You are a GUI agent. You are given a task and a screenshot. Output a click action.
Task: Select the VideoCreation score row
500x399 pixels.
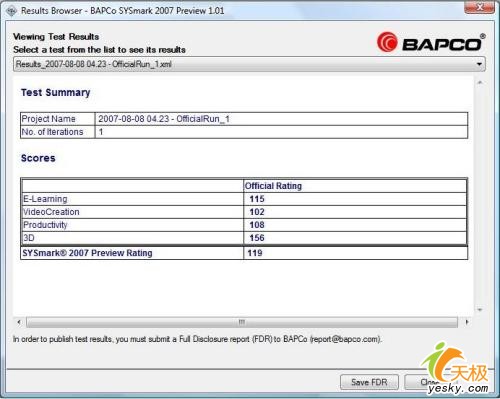(x=244, y=212)
